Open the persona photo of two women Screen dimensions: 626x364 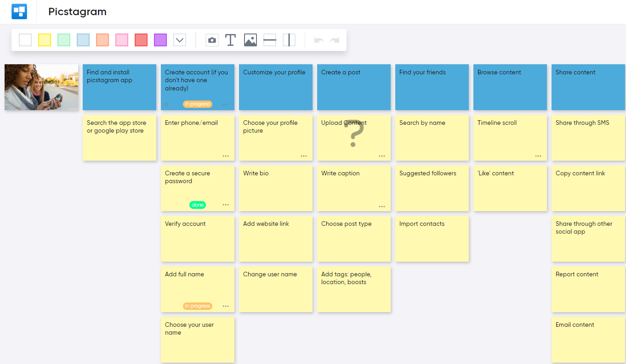pyautogui.click(x=41, y=87)
